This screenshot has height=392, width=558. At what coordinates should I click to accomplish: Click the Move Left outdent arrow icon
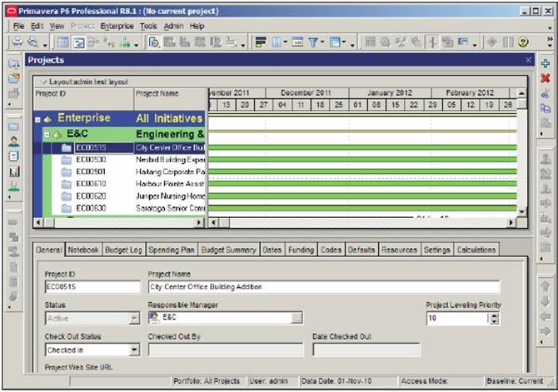pos(546,316)
